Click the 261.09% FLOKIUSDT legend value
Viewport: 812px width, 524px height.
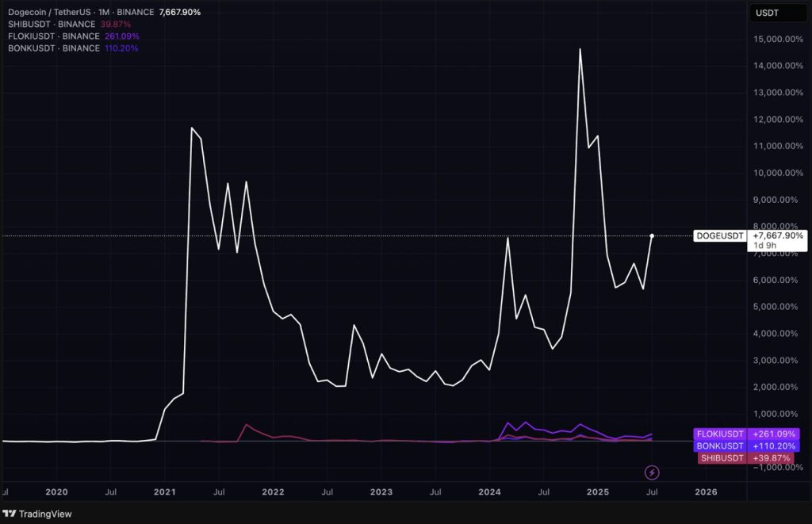pyautogui.click(x=121, y=36)
